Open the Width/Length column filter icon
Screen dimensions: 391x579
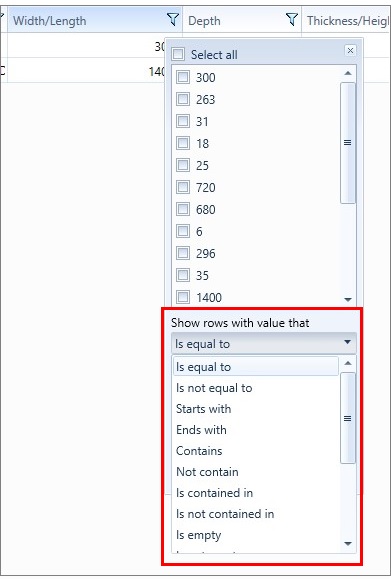point(173,19)
